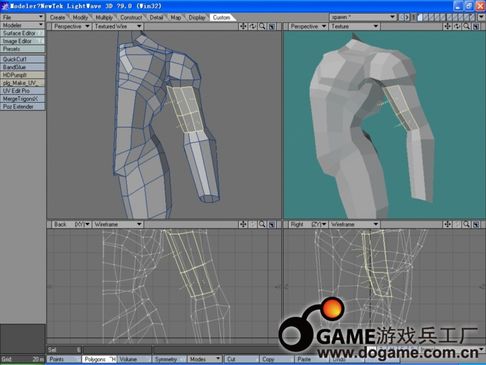Switch to Polygons selection mode
486x365 pixels.
coord(99,359)
